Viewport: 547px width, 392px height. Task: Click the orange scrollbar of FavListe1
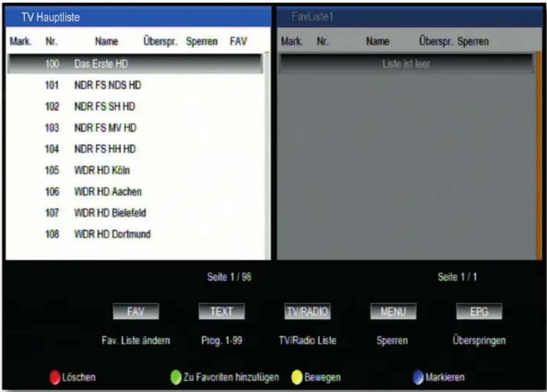pos(538,155)
